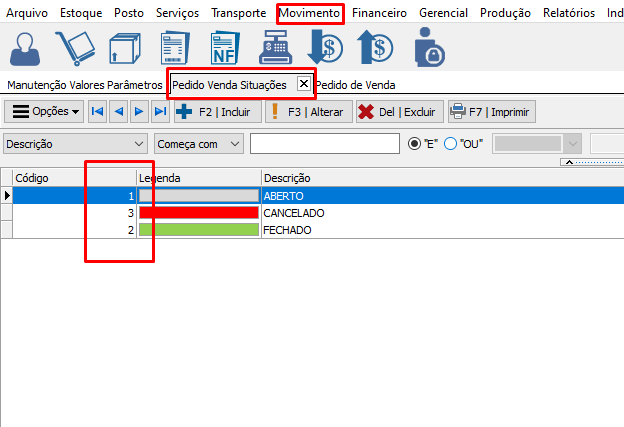Open the "Começa com" filter dropdown

[x=235, y=144]
